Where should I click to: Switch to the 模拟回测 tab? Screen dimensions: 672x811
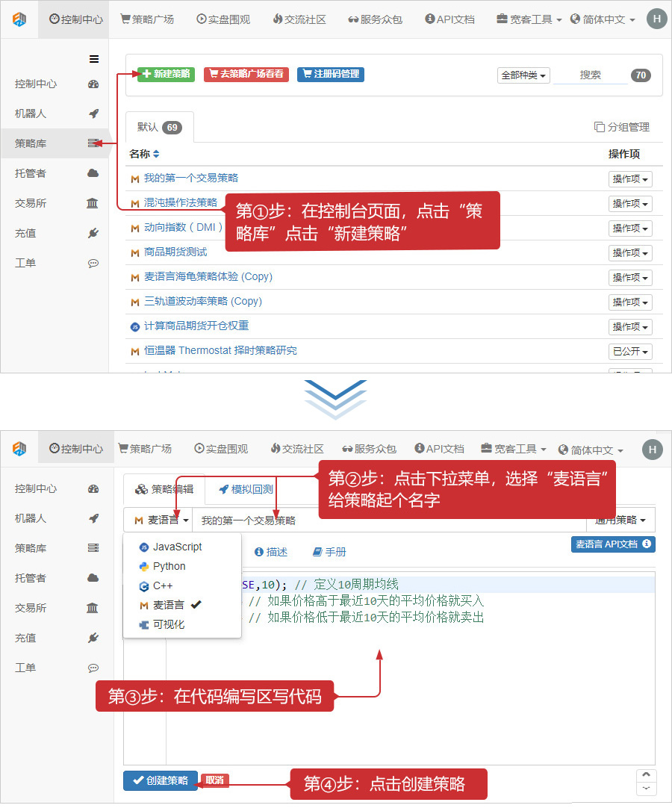coord(246,489)
